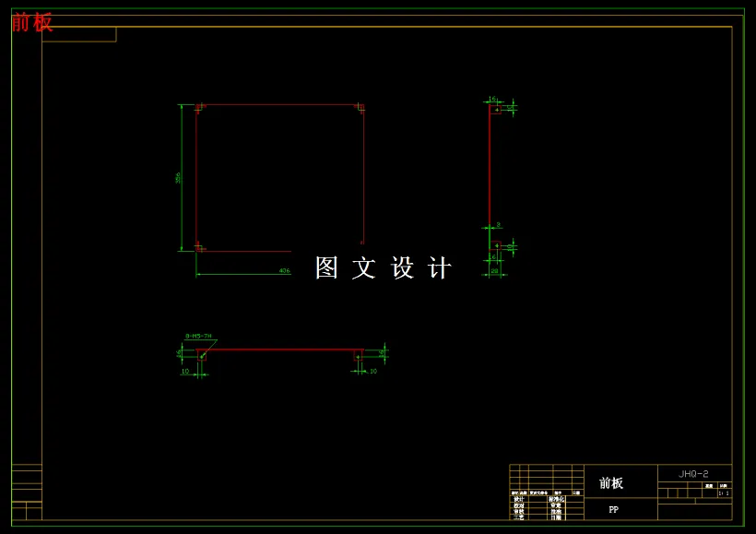Click the white 前板 title block name

[611, 483]
